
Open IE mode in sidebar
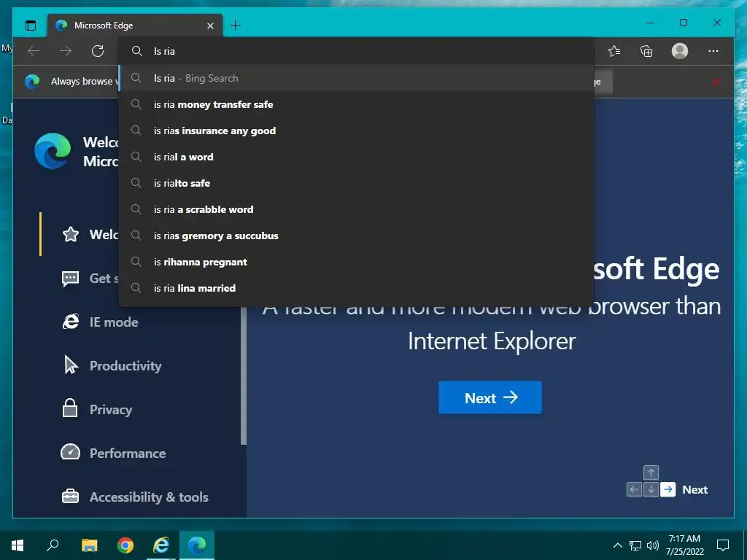(x=100, y=322)
